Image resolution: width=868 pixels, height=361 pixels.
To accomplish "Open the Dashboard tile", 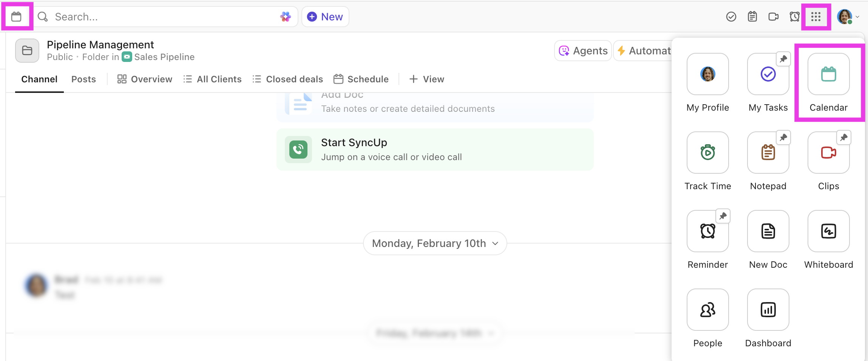I will pyautogui.click(x=768, y=310).
